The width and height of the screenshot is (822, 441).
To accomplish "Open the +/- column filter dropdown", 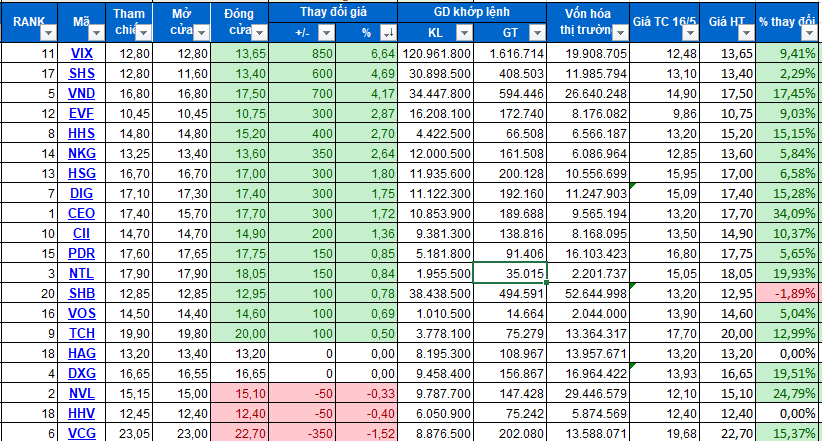I will (x=326, y=33).
